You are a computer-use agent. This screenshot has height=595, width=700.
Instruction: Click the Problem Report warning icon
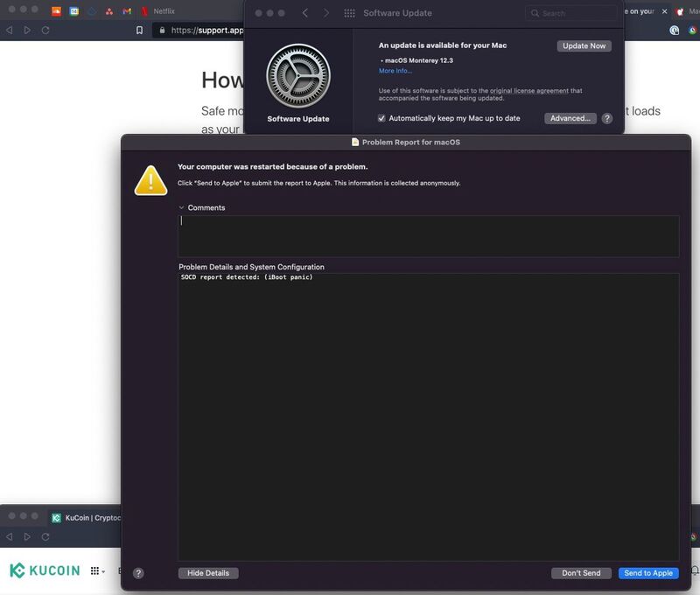click(150, 181)
